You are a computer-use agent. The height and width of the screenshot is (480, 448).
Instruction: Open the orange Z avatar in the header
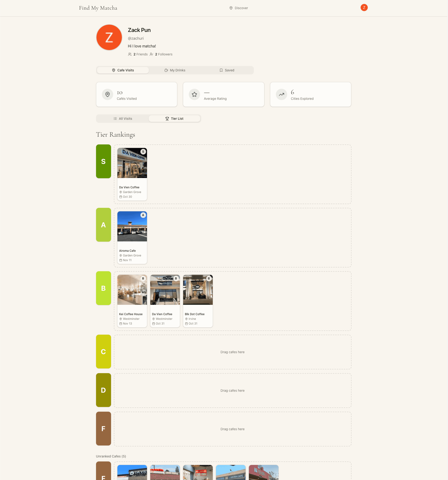point(364,8)
